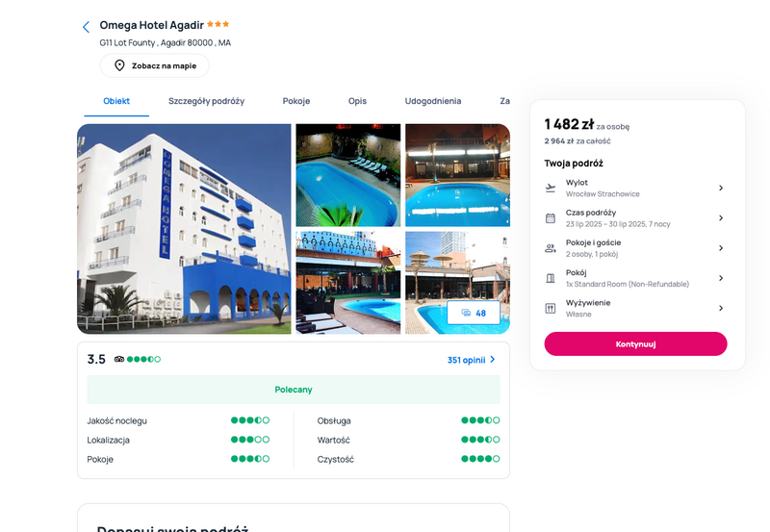
Task: Click the blue back arrow icon
Action: tap(86, 27)
